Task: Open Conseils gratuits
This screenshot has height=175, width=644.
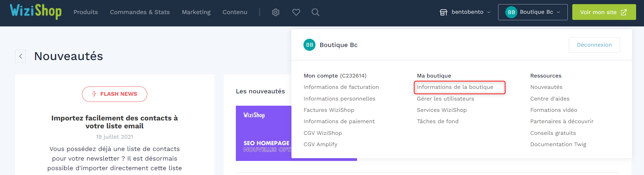Action: pos(553,133)
